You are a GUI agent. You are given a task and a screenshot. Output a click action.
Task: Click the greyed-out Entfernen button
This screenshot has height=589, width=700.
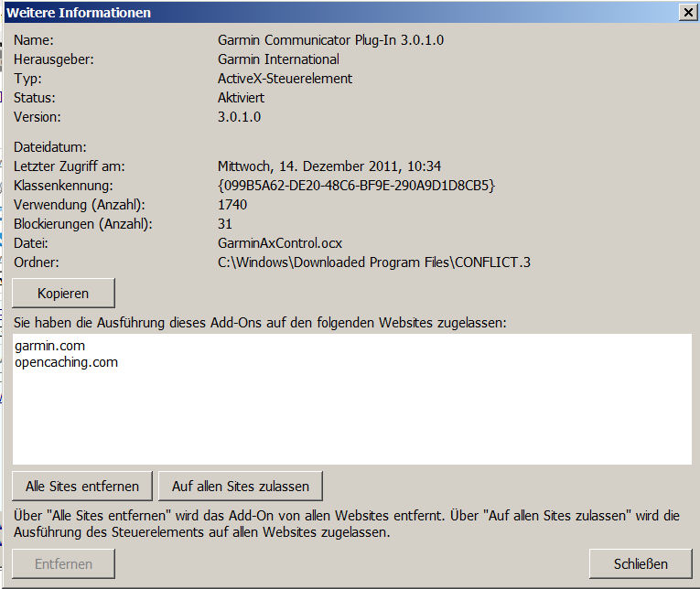pyautogui.click(x=63, y=564)
